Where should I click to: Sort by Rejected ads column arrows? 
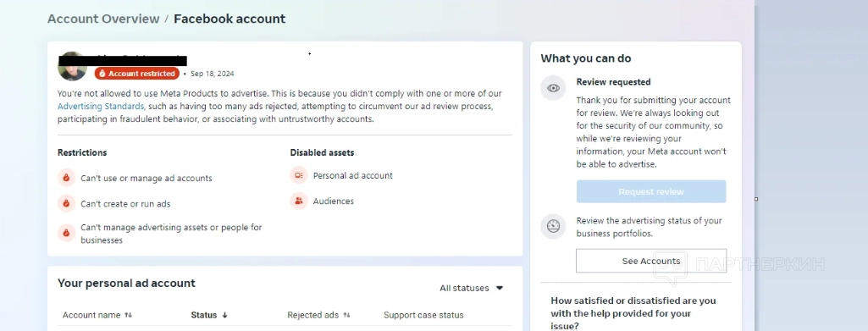(347, 315)
